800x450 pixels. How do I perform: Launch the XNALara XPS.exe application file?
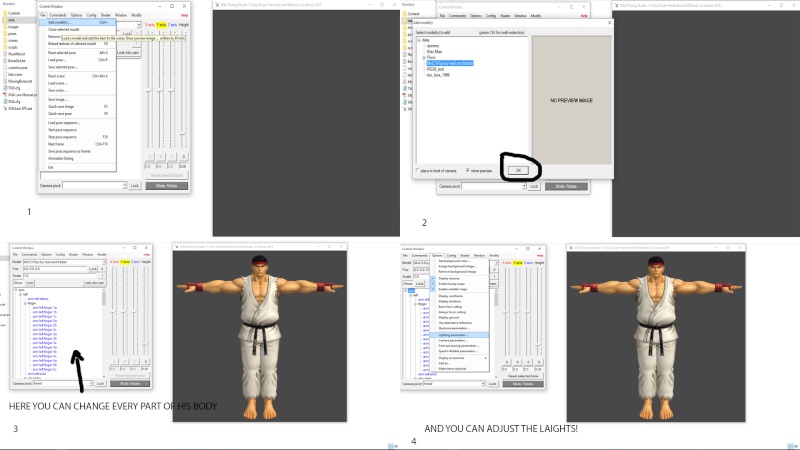tap(18, 108)
